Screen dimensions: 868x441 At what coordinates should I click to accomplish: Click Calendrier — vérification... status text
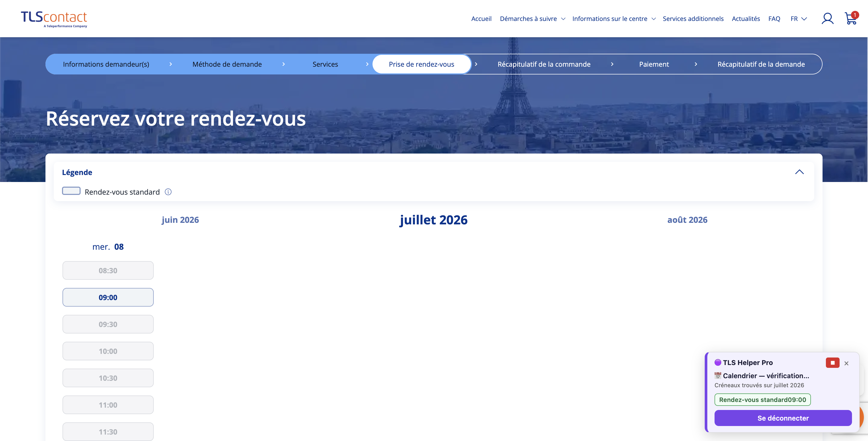[x=765, y=376]
